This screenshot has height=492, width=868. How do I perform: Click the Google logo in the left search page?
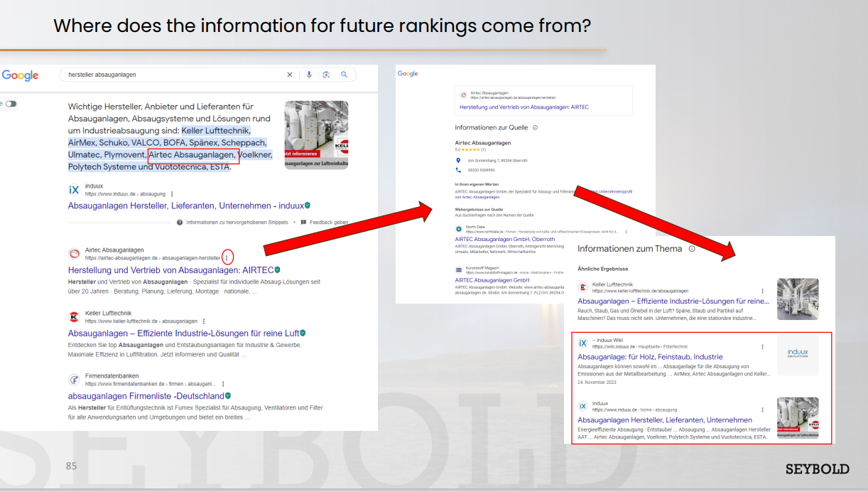tap(20, 75)
